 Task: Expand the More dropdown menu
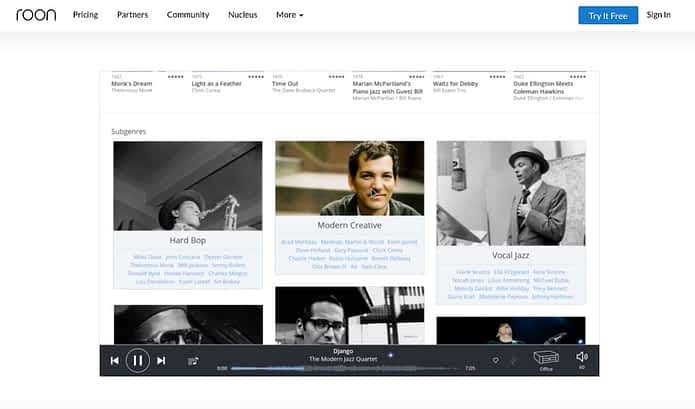click(x=289, y=15)
